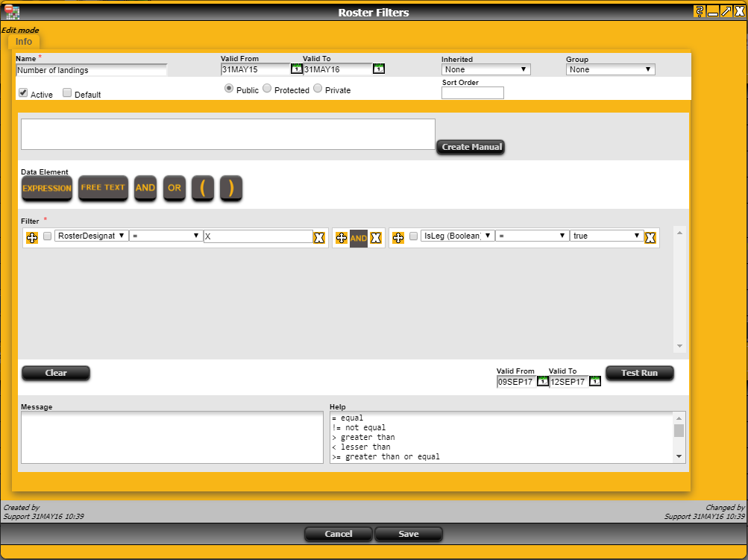This screenshot has width=748, height=560.
Task: Focus the top Valid To field 31MAY16
Action: [x=338, y=69]
